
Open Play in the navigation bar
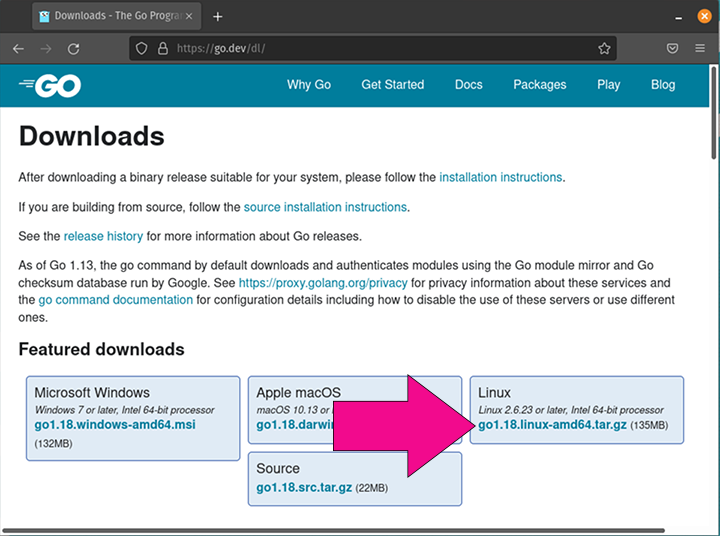tap(608, 85)
